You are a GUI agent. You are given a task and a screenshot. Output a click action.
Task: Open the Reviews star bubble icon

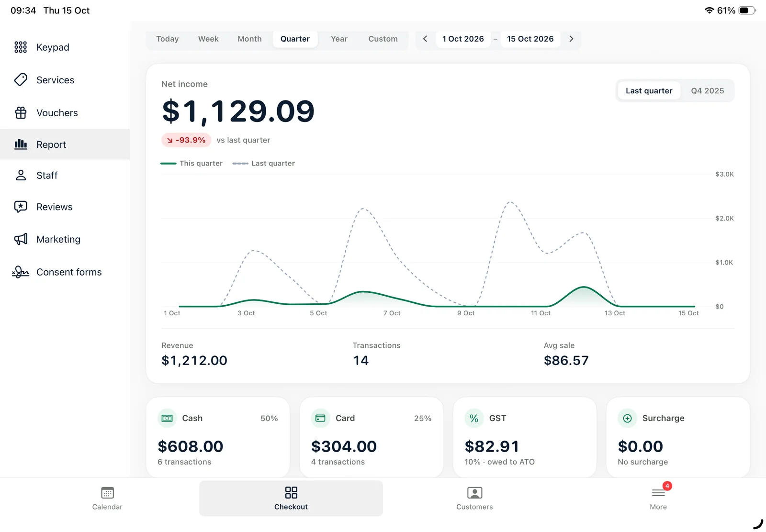[21, 207]
